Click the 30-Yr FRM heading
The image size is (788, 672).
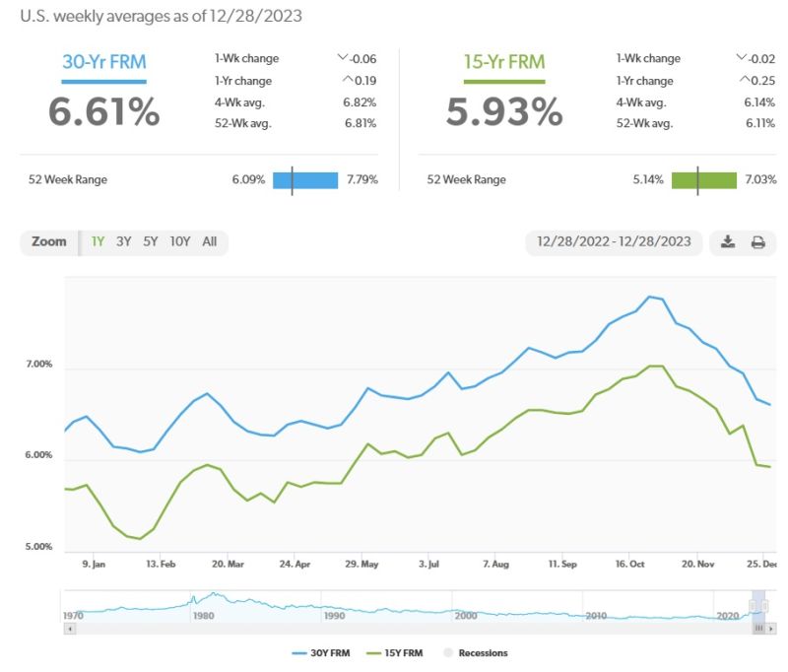click(104, 62)
